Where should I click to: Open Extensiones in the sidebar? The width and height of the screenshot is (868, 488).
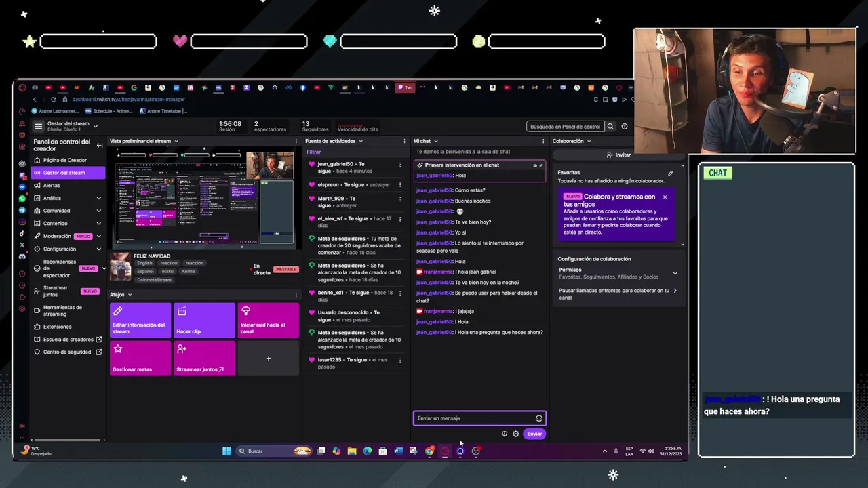58,327
